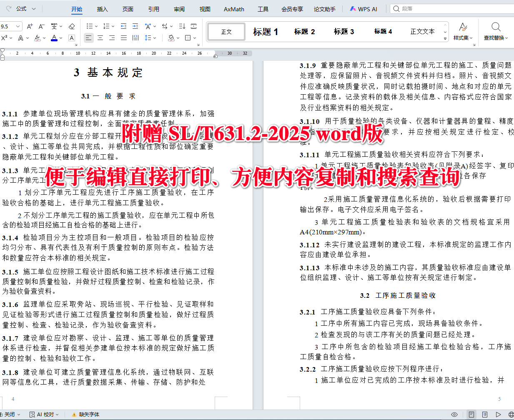
Task: Apply blue font color
Action: [x=54, y=38]
